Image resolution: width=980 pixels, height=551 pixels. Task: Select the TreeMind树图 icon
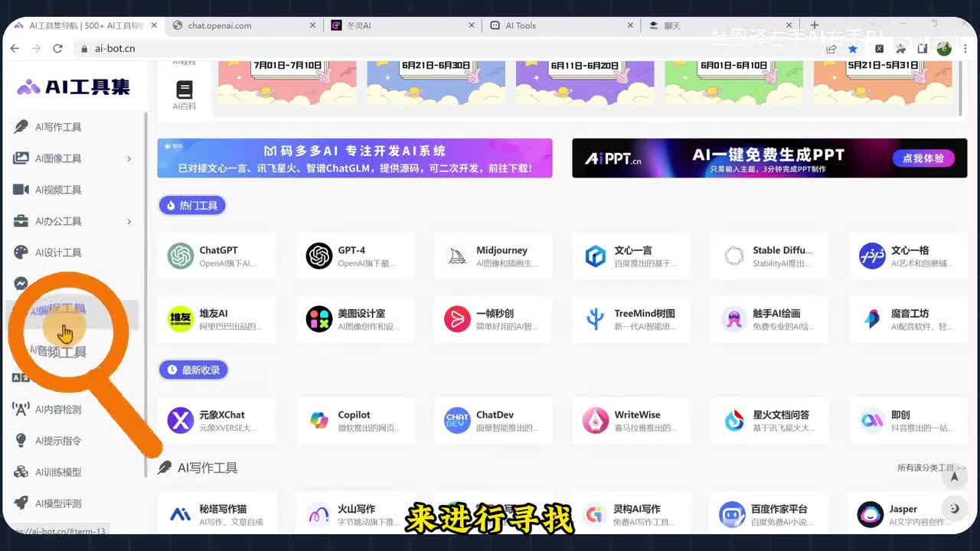pos(596,319)
